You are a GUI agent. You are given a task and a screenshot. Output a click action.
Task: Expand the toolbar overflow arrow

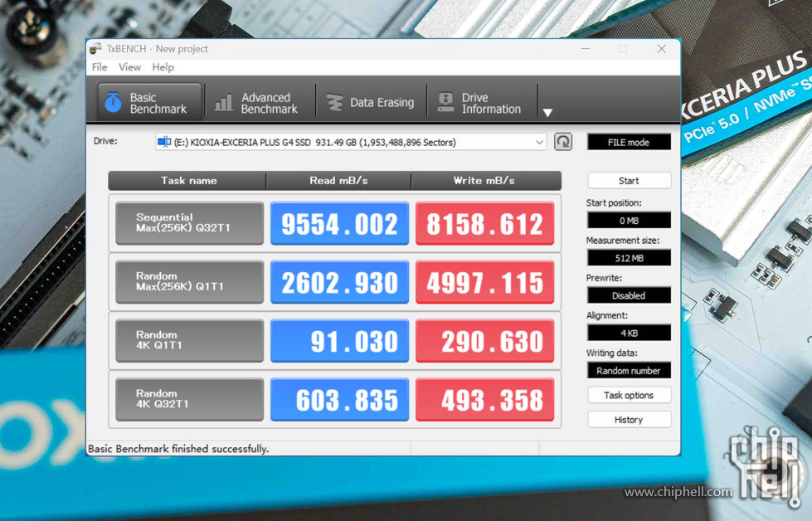[x=547, y=112]
